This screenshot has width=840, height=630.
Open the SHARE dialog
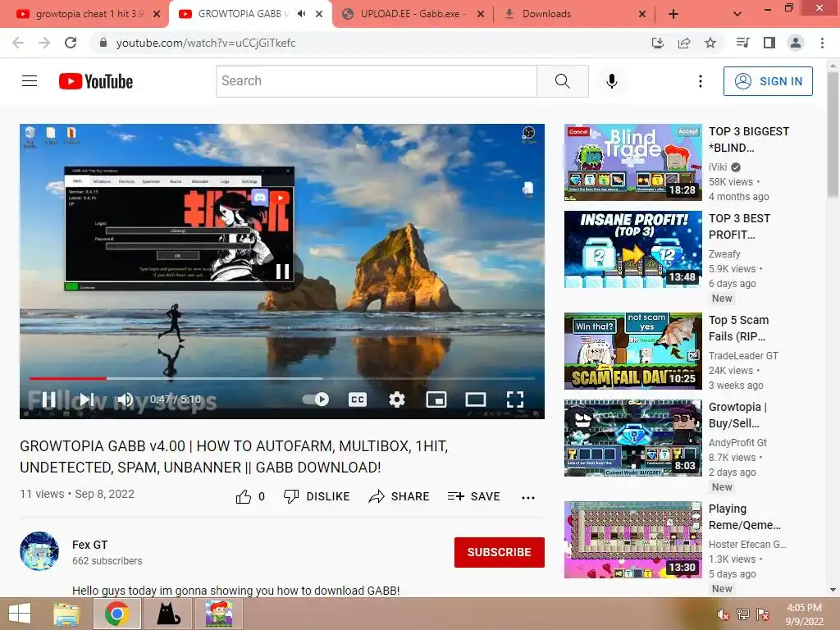tap(399, 496)
